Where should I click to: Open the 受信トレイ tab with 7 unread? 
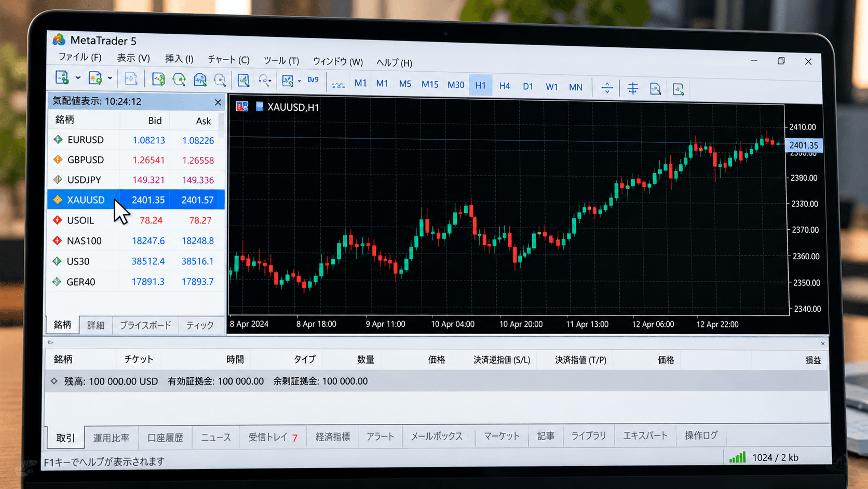click(x=273, y=438)
